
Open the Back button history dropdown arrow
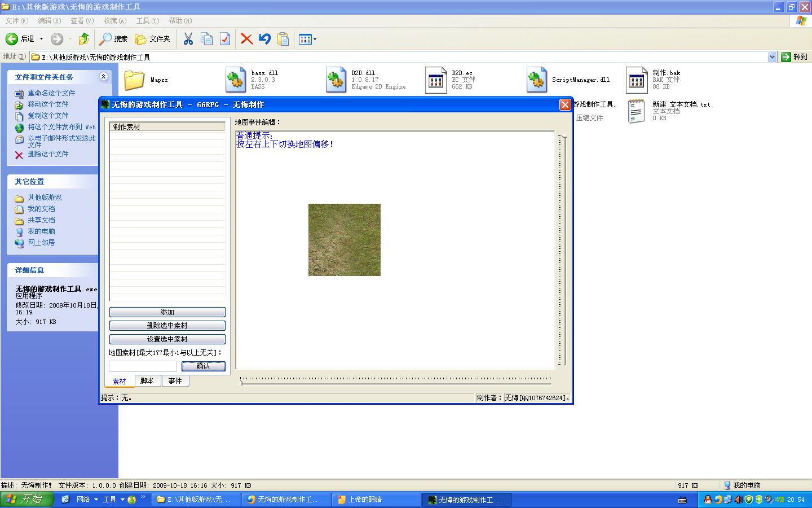point(41,39)
